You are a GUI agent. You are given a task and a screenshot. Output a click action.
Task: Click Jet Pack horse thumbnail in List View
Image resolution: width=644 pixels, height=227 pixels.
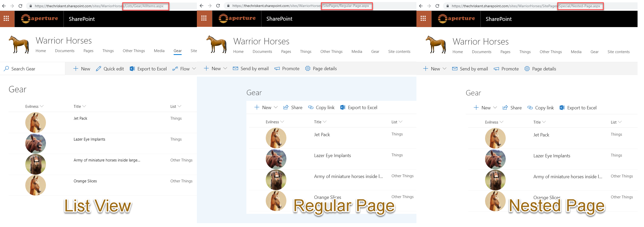[x=36, y=123]
